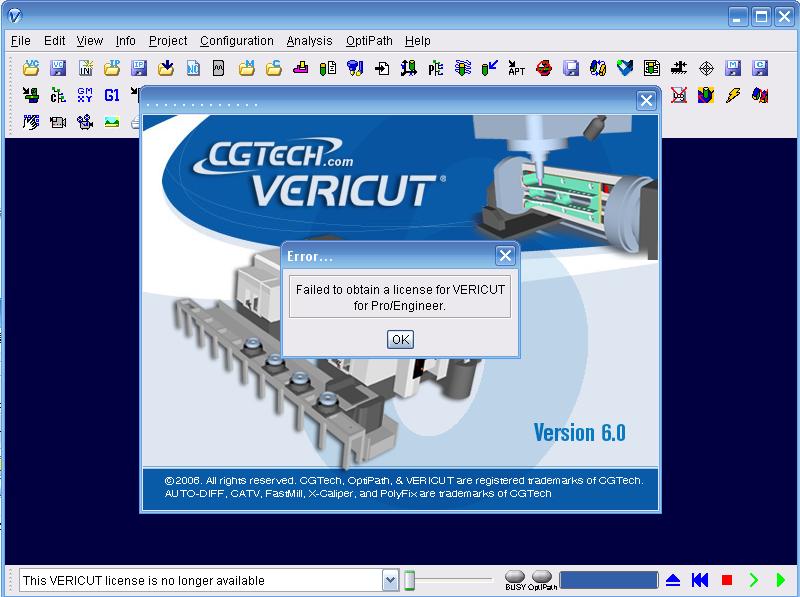The width and height of the screenshot is (800, 597).
Task: Click the OptiPath indicator light
Action: (541, 577)
